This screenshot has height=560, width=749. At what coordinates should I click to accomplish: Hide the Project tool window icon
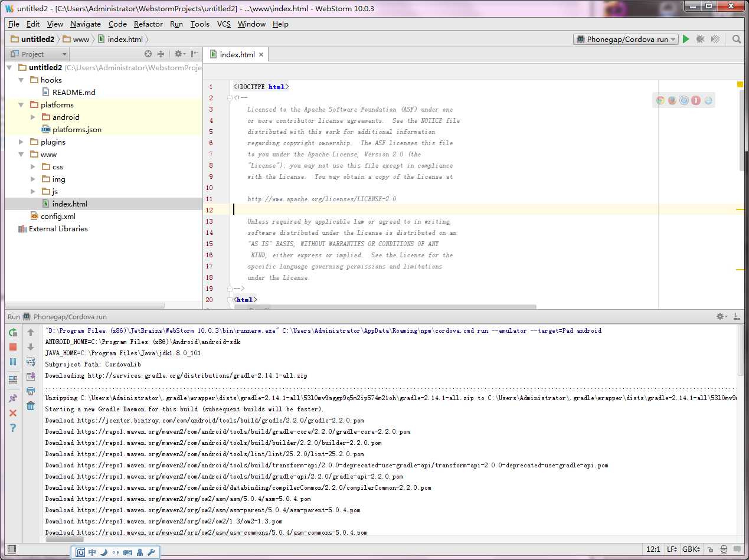pyautogui.click(x=195, y=54)
